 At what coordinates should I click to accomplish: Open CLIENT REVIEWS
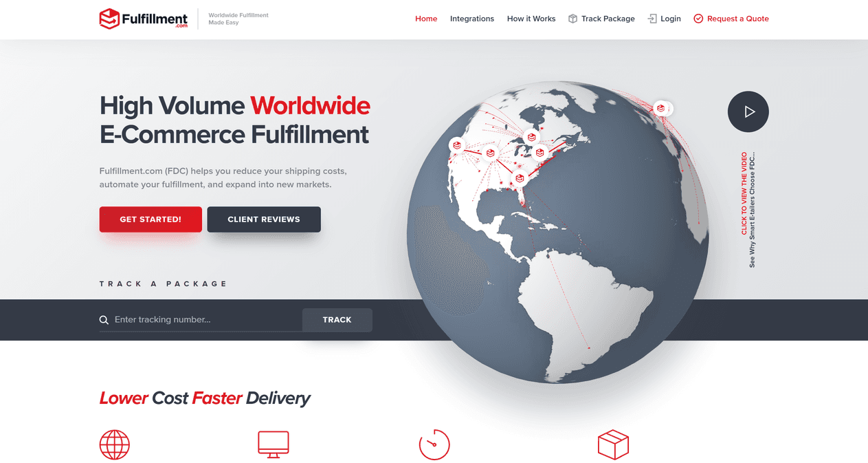[264, 219]
